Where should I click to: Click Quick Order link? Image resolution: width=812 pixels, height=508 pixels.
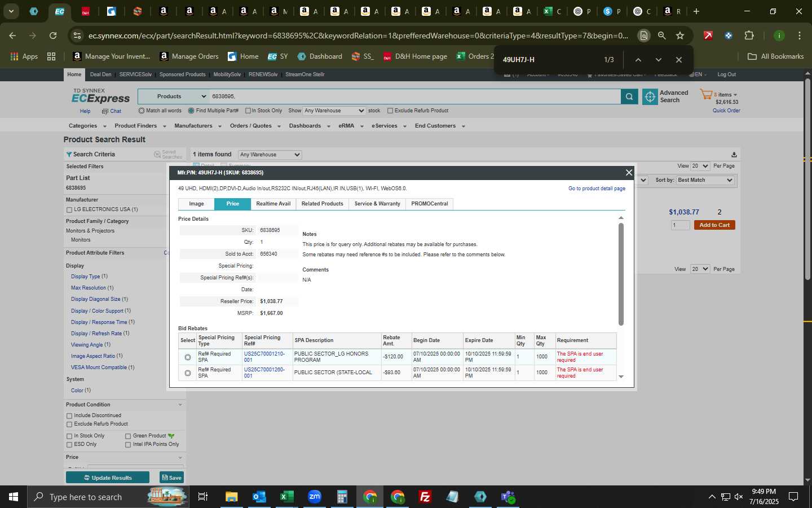click(726, 111)
